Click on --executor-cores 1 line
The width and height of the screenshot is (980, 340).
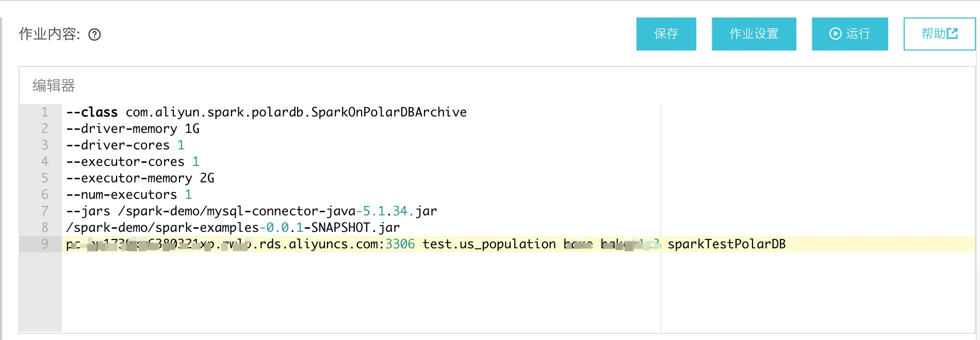tap(133, 162)
